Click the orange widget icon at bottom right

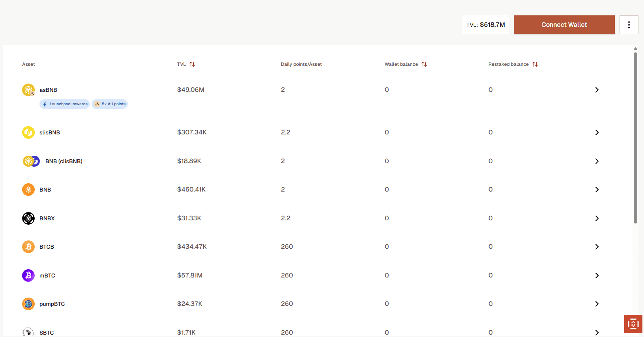633,324
